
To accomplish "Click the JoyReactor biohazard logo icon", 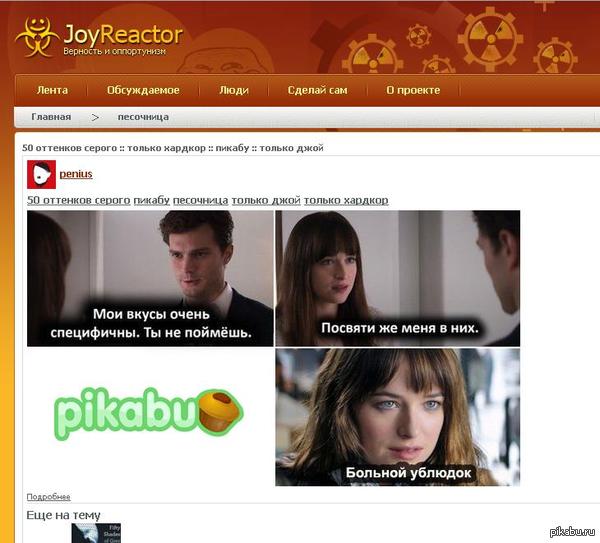I will [37, 37].
